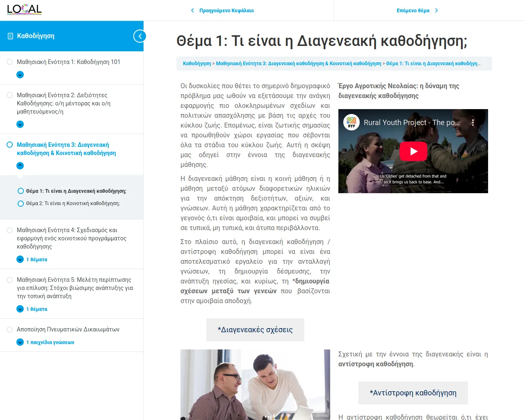Click the LOCAL project logo
This screenshot has height=420, width=525.
pyautogui.click(x=24, y=10)
